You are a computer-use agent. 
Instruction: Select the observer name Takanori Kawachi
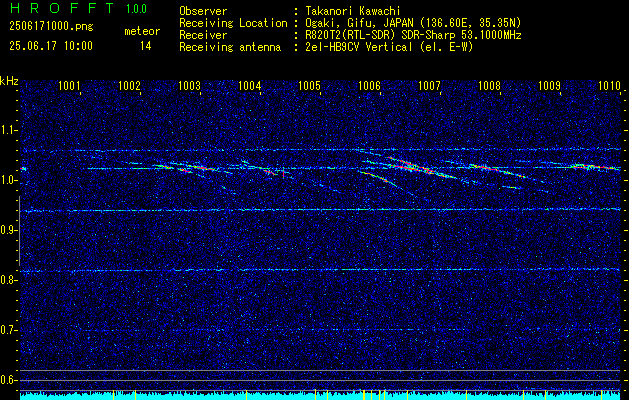[353, 11]
